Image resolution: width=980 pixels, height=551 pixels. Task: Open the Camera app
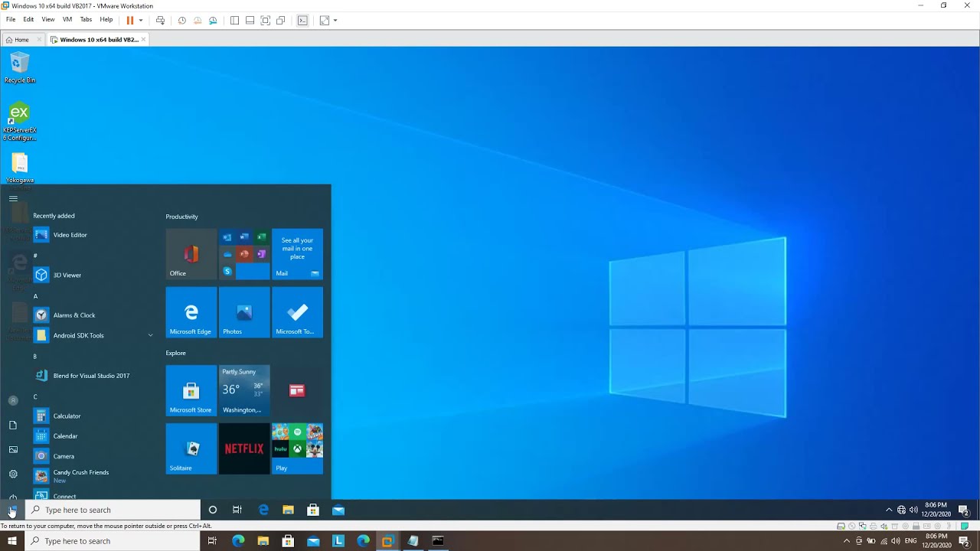pos(92,456)
